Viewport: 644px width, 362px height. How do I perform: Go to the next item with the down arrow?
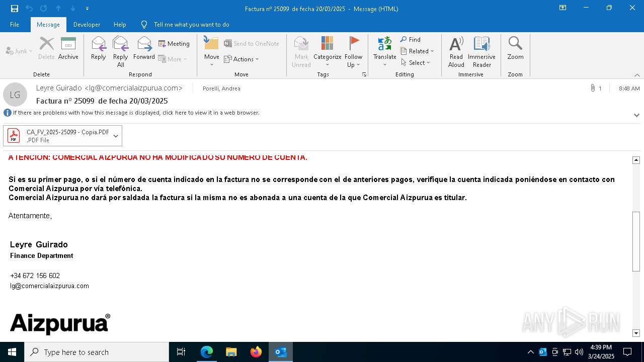coord(73,9)
